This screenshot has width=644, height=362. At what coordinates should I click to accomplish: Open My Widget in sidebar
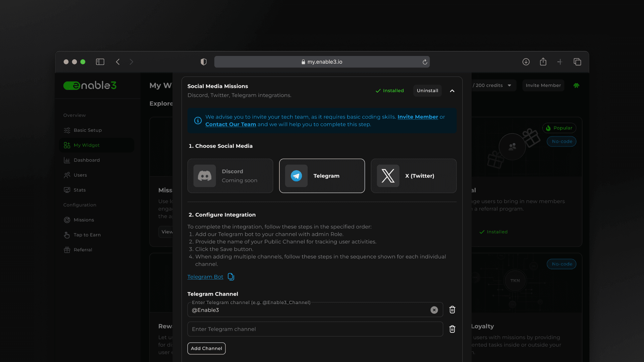[x=97, y=145]
